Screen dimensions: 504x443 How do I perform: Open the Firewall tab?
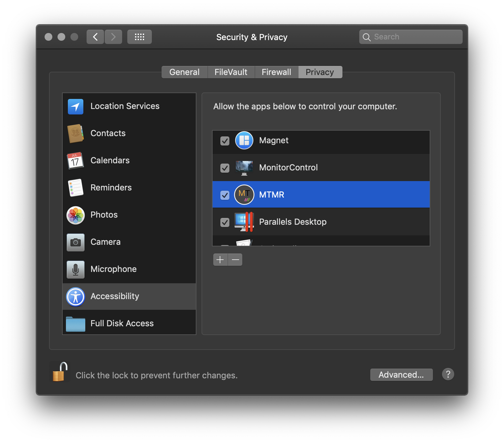tap(276, 72)
